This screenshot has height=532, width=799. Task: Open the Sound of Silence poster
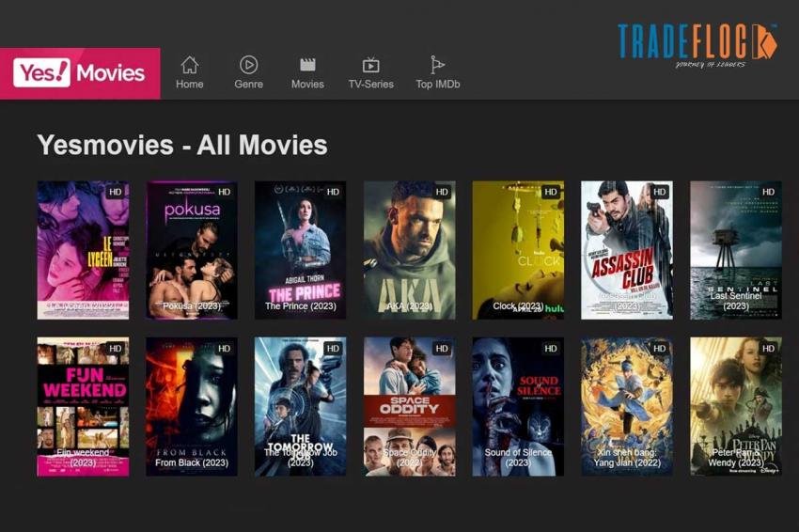[518, 407]
